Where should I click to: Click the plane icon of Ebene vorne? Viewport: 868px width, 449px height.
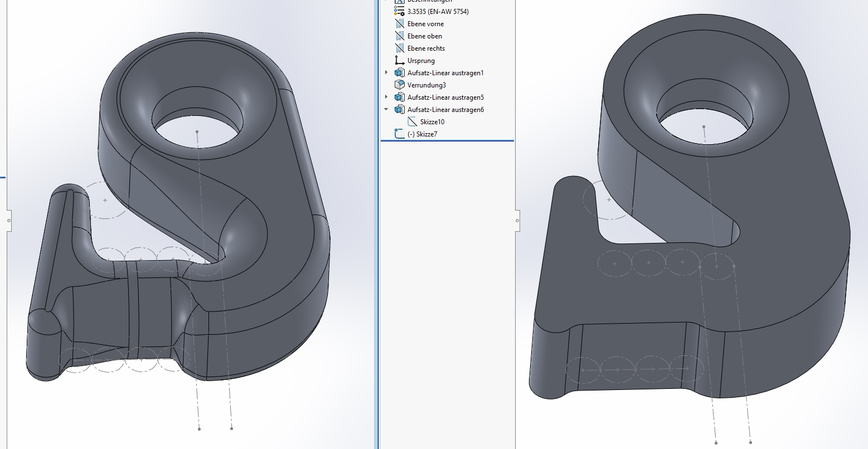coord(399,24)
